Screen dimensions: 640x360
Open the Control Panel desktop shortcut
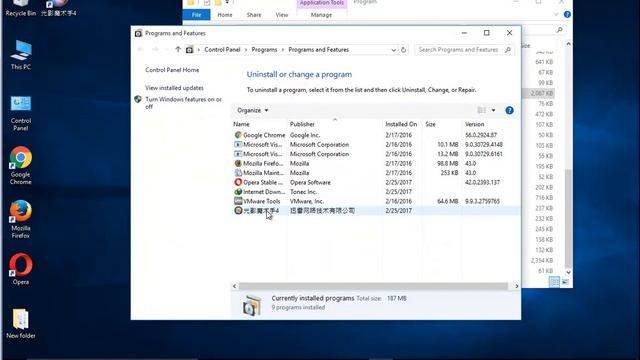pyautogui.click(x=21, y=113)
